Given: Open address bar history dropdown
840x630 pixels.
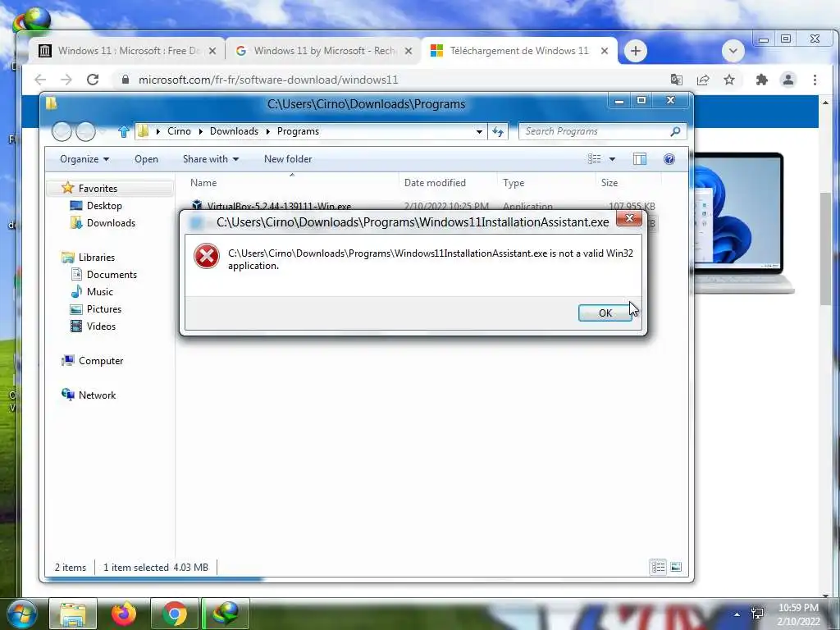Looking at the screenshot, I should tap(479, 132).
